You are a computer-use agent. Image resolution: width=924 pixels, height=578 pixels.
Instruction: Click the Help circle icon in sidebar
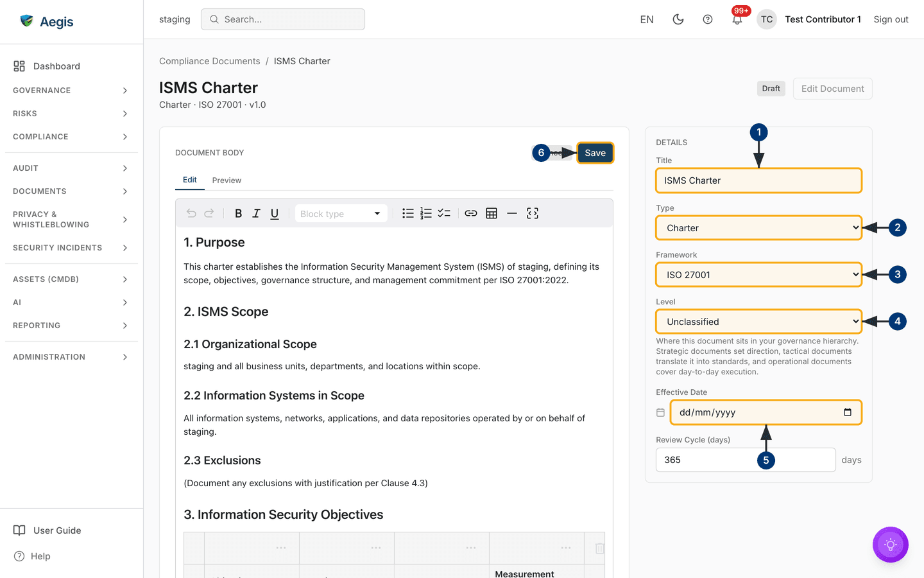19,556
